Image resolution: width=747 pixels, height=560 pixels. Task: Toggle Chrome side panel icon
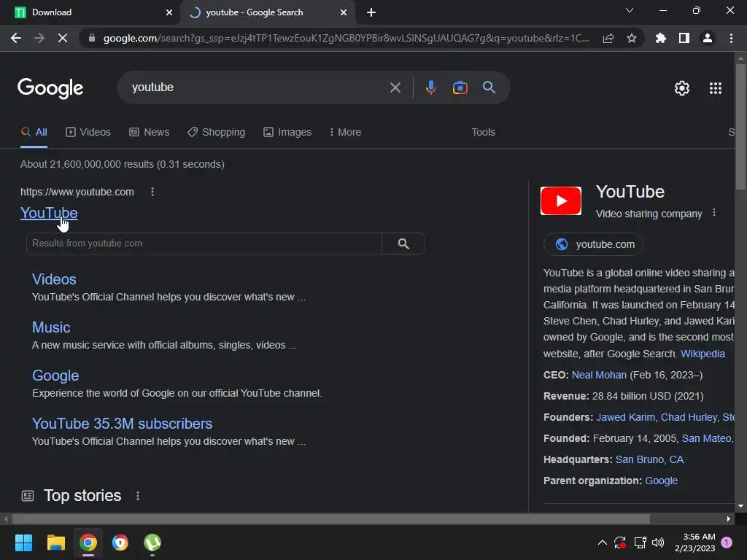click(684, 38)
